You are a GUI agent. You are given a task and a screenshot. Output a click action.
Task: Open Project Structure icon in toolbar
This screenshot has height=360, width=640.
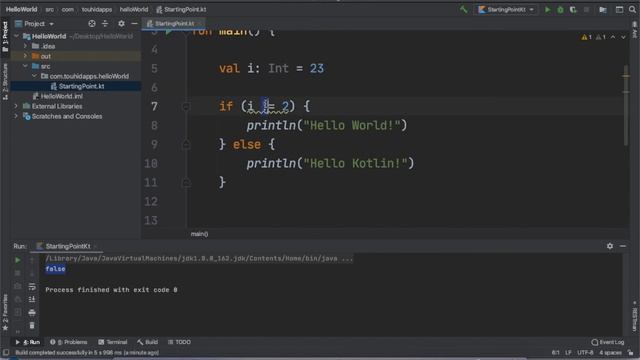point(603,9)
